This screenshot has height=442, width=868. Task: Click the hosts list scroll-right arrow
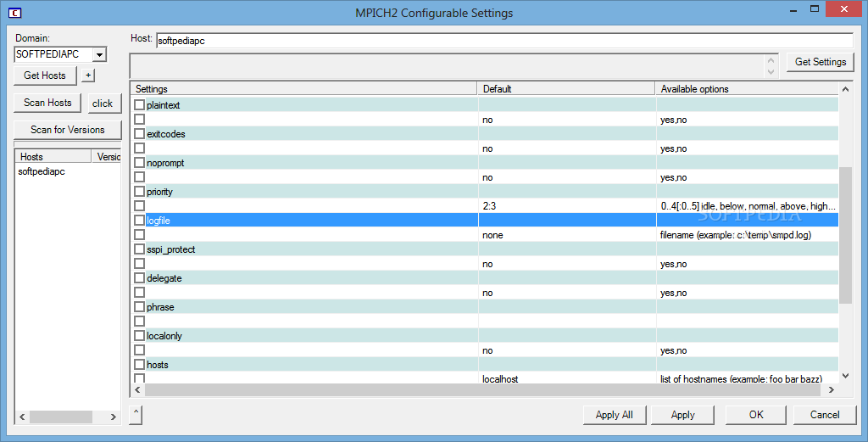(x=114, y=417)
